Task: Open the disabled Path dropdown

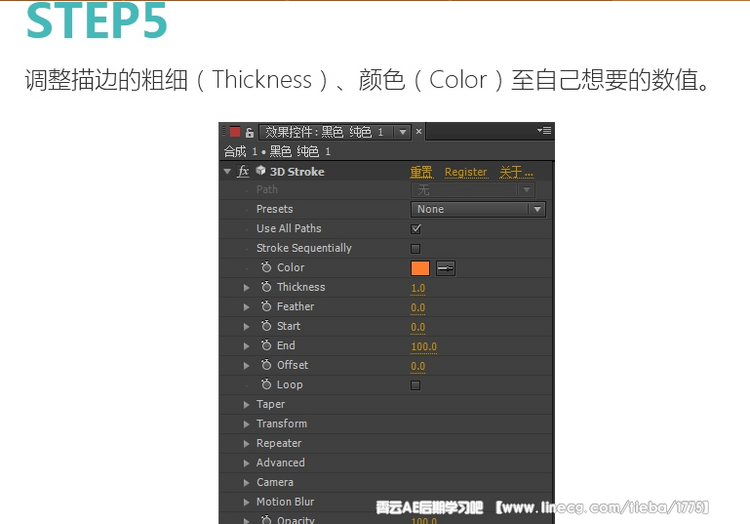Action: [473, 190]
